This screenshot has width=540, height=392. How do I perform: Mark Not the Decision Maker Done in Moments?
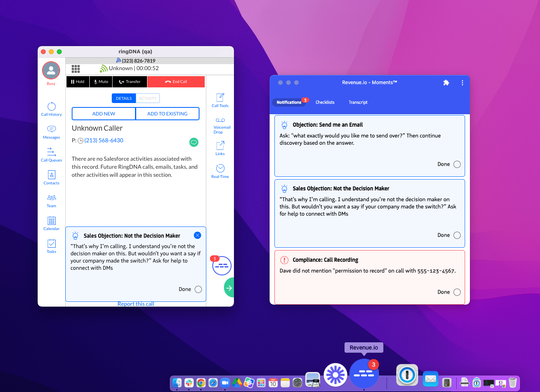(x=457, y=235)
